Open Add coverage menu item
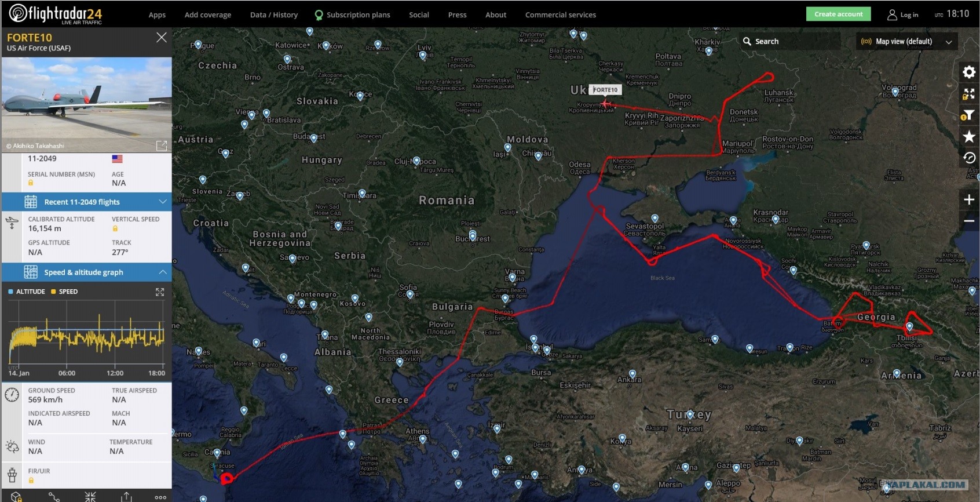 [x=208, y=15]
